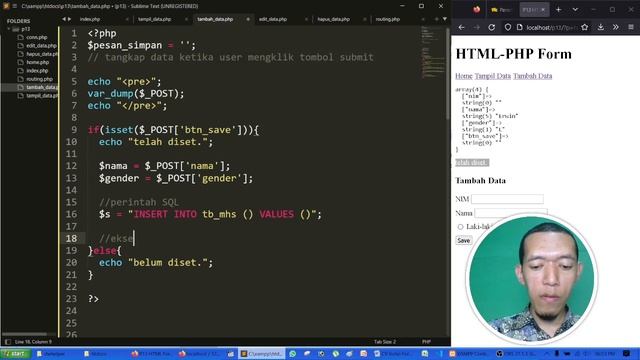
Task: Click the Sublime minimap
Action: pyautogui.click(x=433, y=53)
